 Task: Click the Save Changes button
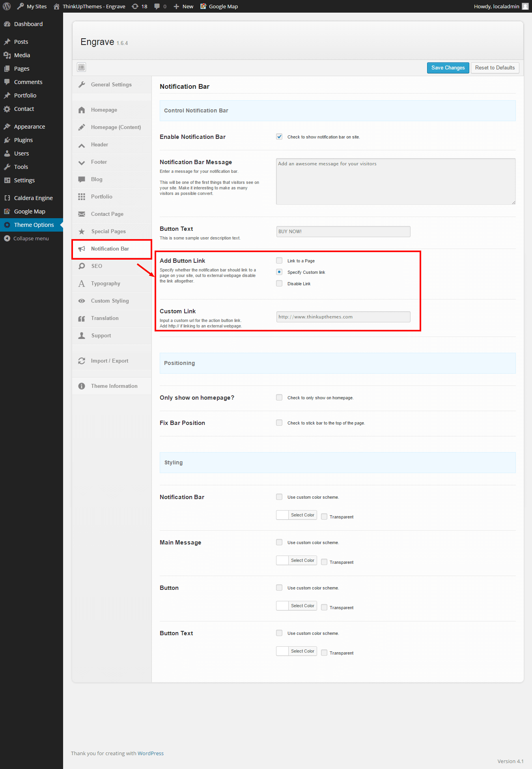tap(448, 68)
